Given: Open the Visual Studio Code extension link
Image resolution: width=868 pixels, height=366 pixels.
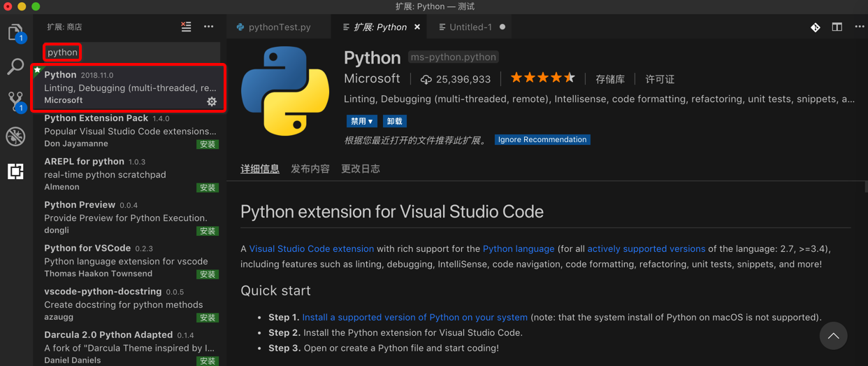Looking at the screenshot, I should pyautogui.click(x=311, y=248).
